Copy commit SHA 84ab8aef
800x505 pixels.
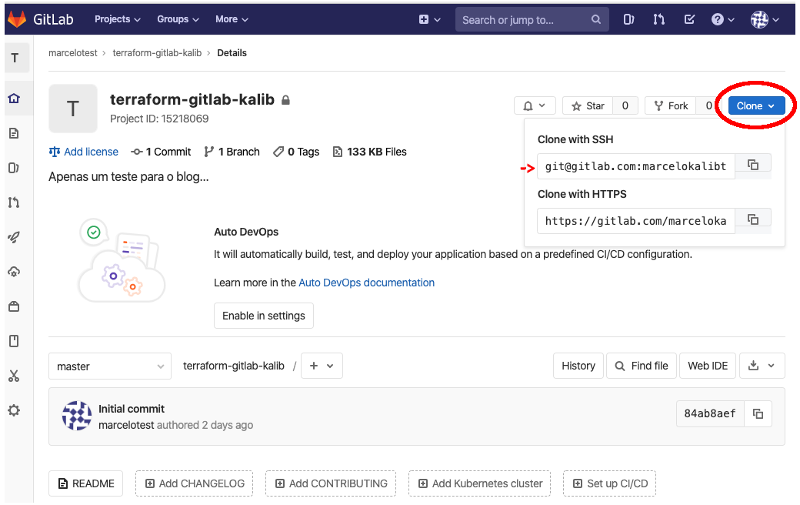758,414
